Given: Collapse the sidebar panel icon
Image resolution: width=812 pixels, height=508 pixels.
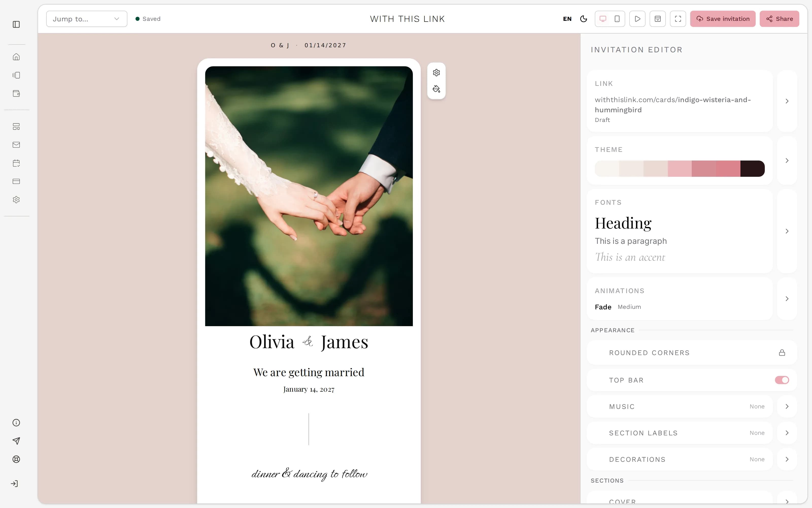Looking at the screenshot, I should coord(16,24).
